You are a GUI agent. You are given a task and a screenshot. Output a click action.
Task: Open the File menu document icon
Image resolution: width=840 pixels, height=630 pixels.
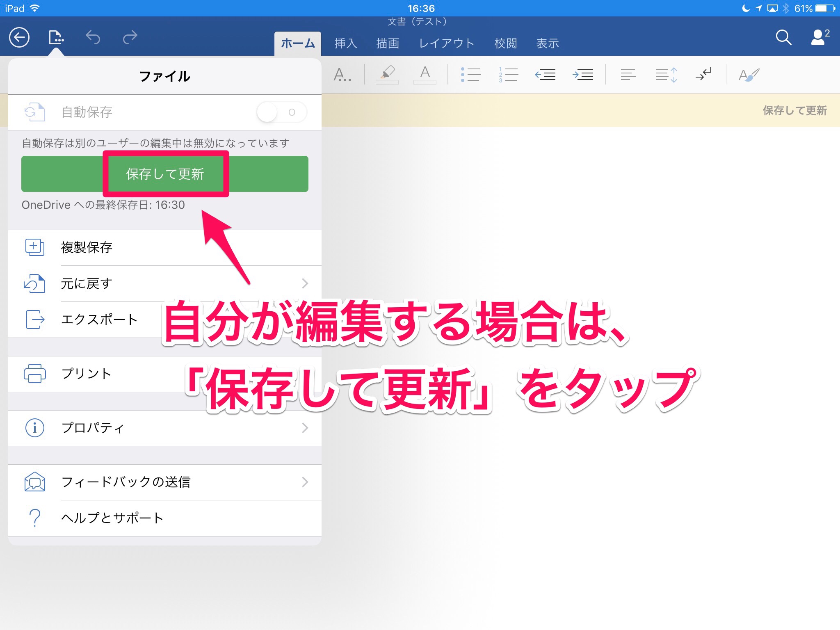pyautogui.click(x=56, y=38)
